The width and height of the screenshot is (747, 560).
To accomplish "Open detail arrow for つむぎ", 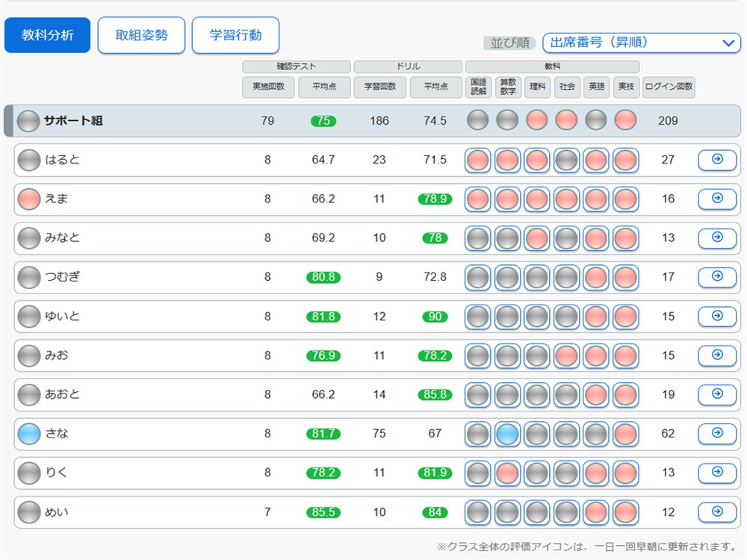I will pyautogui.click(x=717, y=277).
